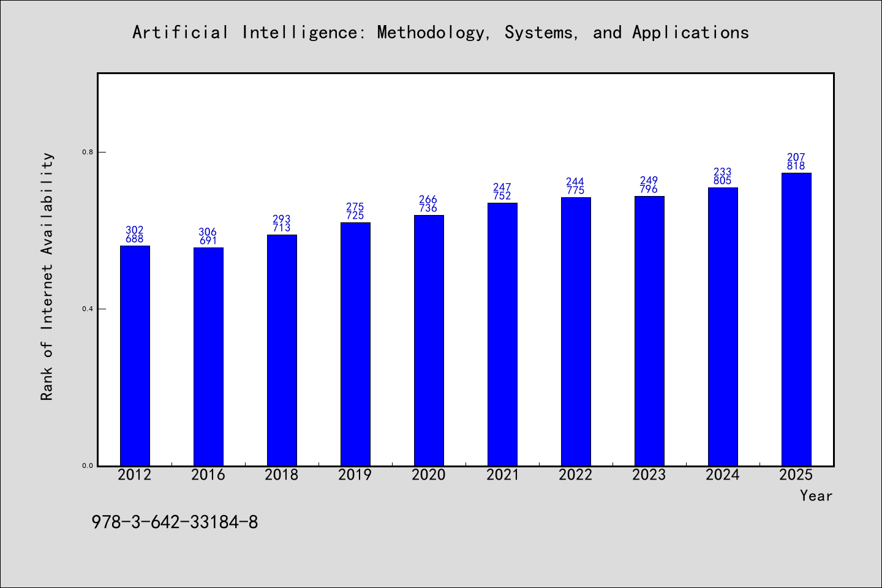Click the x-axis label '2023'
This screenshot has height=588, width=882.
649,475
